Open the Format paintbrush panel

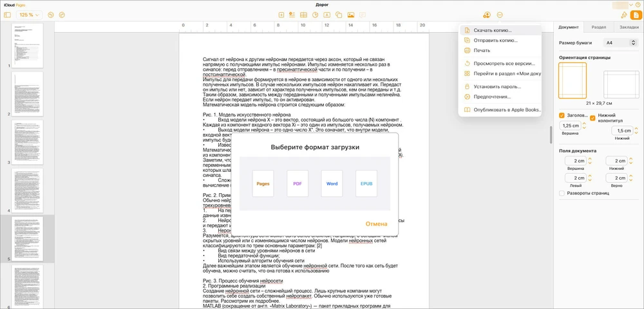pos(623,14)
